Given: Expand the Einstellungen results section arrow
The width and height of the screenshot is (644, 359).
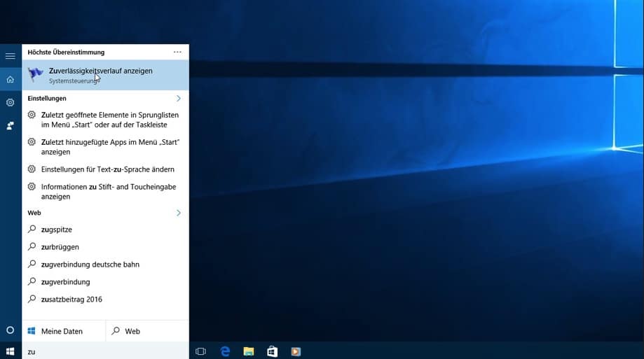Looking at the screenshot, I should tap(179, 99).
